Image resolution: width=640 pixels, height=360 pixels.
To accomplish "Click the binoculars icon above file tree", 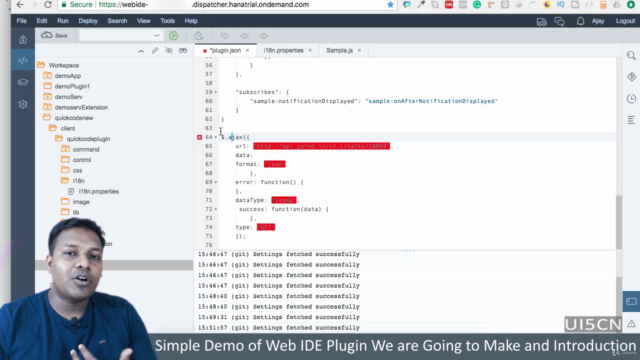I will tap(183, 51).
